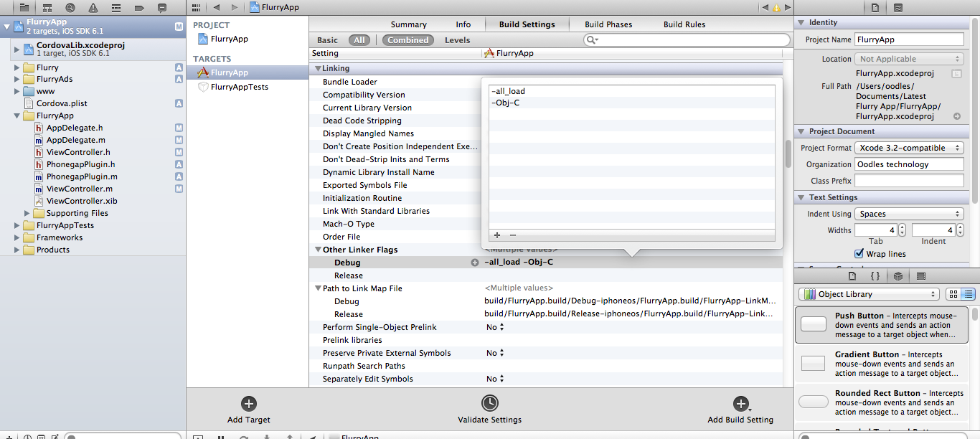Viewport: 980px width, 439px height.
Task: Open the Media library filmstrip icon
Action: pyautogui.click(x=921, y=276)
